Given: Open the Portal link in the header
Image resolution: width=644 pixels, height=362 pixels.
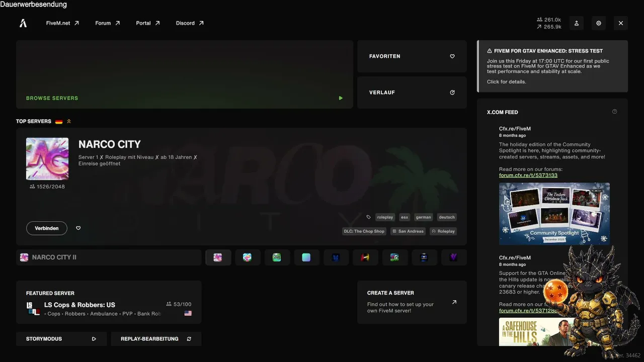Looking at the screenshot, I should (148, 23).
